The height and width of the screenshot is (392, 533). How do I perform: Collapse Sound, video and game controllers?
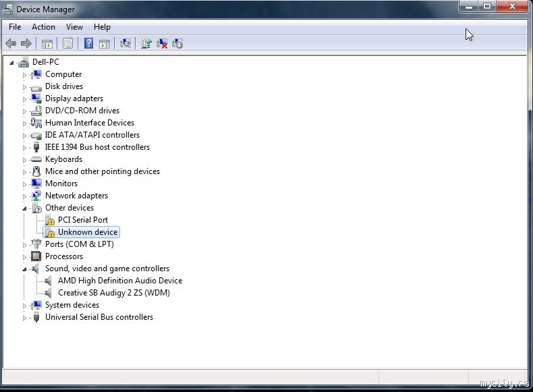(24, 269)
